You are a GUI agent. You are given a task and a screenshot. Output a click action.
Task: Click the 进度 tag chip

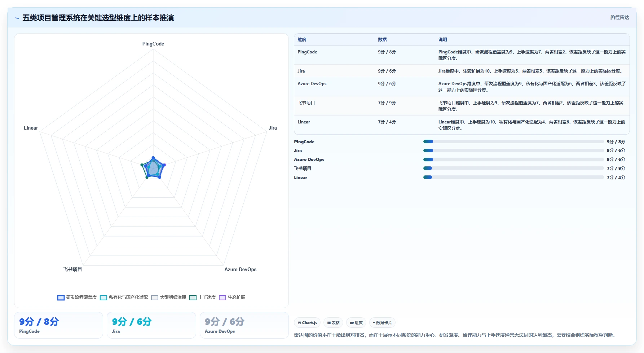[x=356, y=323]
